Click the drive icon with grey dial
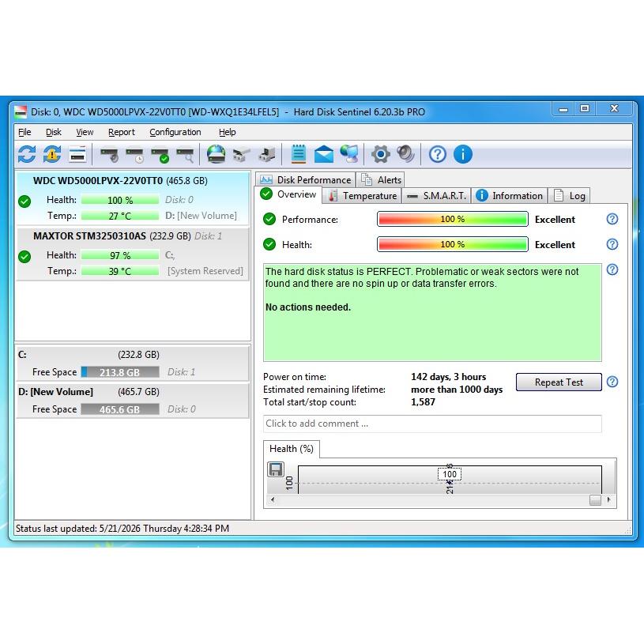The width and height of the screenshot is (644, 644). coord(109,155)
